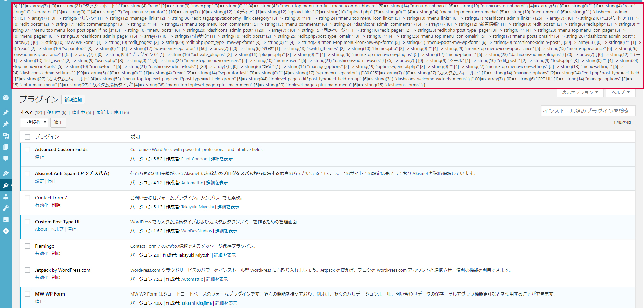Open Elliot Condon author link
This screenshot has height=308, width=644.
194,159
